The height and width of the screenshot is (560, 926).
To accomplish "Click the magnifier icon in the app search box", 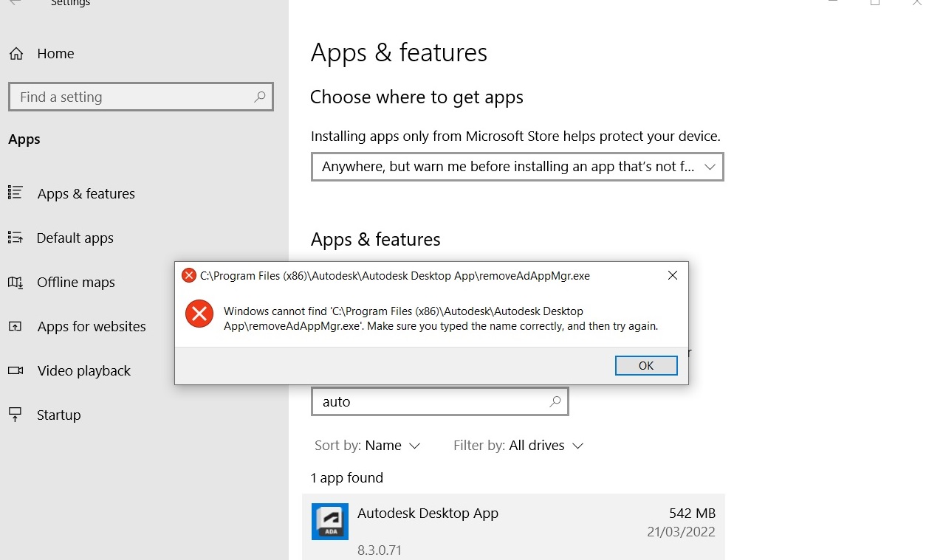I will 553,401.
